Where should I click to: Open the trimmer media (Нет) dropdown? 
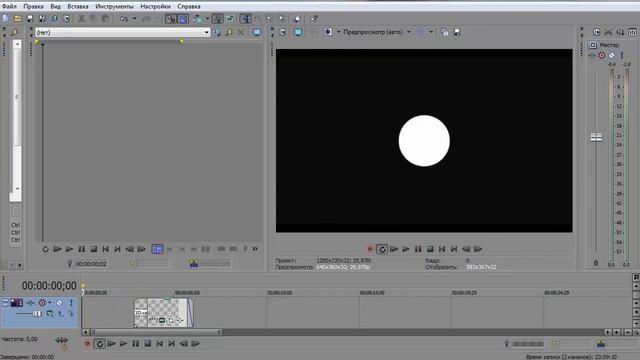123,32
